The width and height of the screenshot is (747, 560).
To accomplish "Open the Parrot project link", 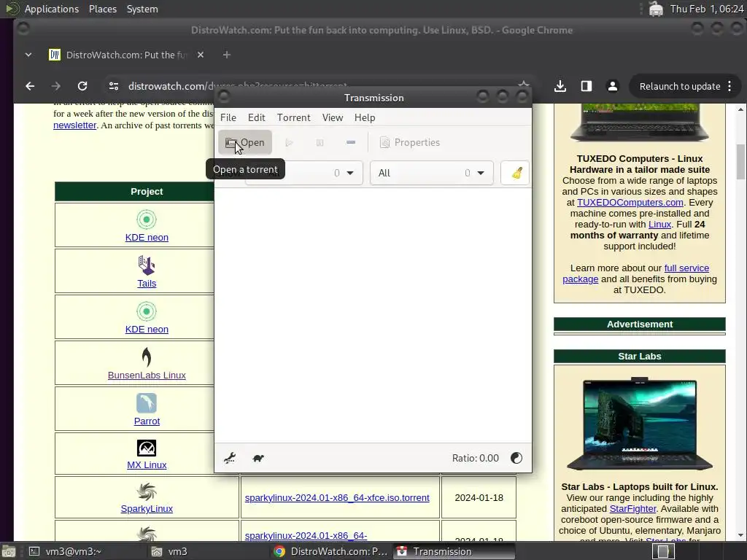I will pyautogui.click(x=147, y=421).
